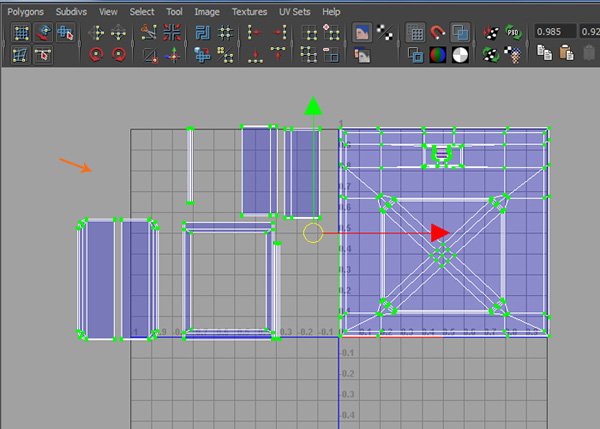Toggle dim image display
Screen dimensions: 600x429
362,55
